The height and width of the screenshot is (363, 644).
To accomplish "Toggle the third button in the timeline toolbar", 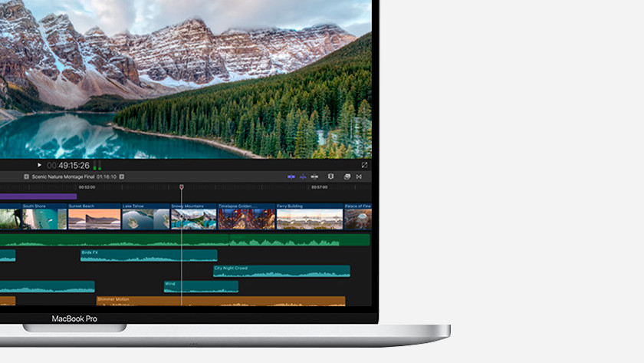I will pos(314,177).
